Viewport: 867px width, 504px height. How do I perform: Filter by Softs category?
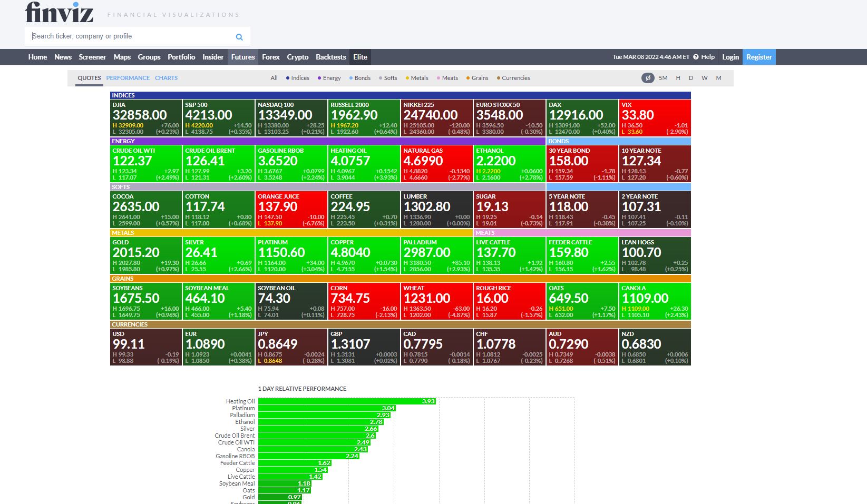pyautogui.click(x=388, y=78)
